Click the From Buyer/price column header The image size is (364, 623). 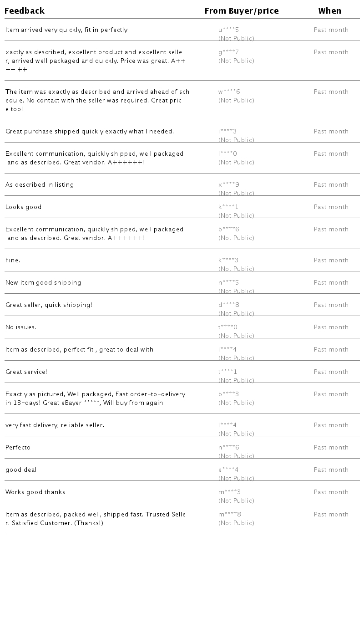241,11
